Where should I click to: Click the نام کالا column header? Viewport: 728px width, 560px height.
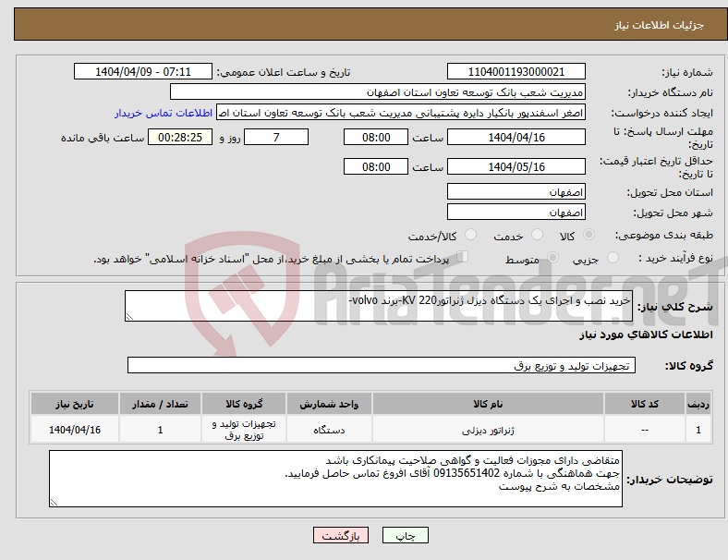click(488, 404)
